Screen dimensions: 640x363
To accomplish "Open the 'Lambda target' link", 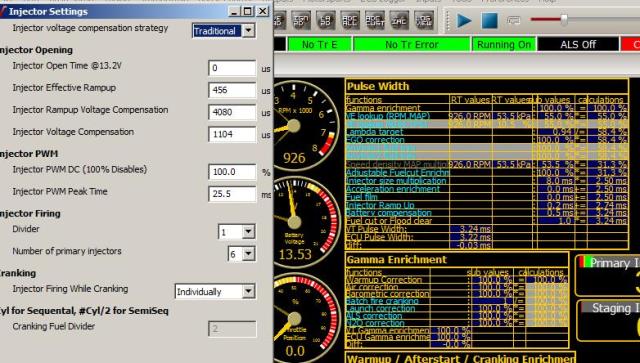I will [x=374, y=132].
